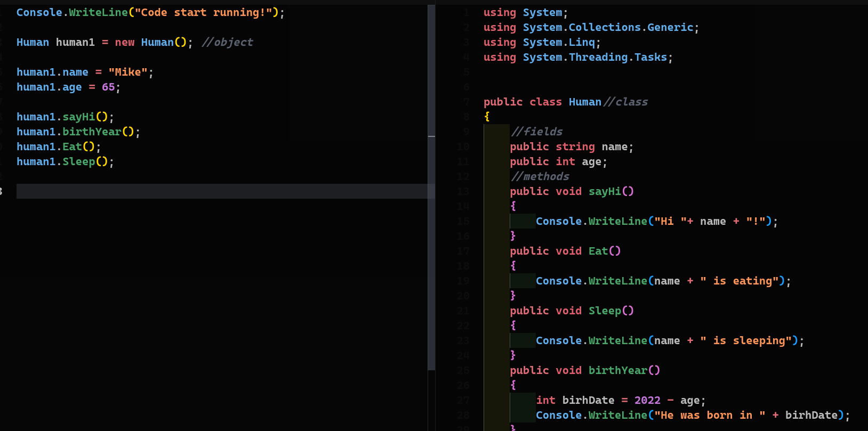
Task: Click the line printing name + " is sleeping"
Action: coord(670,340)
